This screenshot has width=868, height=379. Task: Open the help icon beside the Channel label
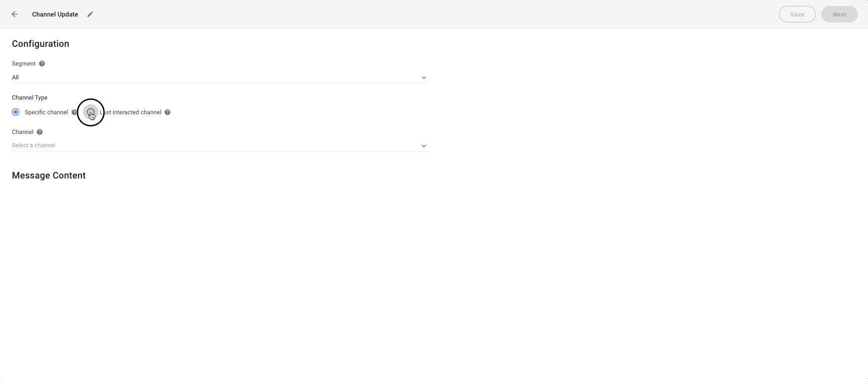coord(40,132)
